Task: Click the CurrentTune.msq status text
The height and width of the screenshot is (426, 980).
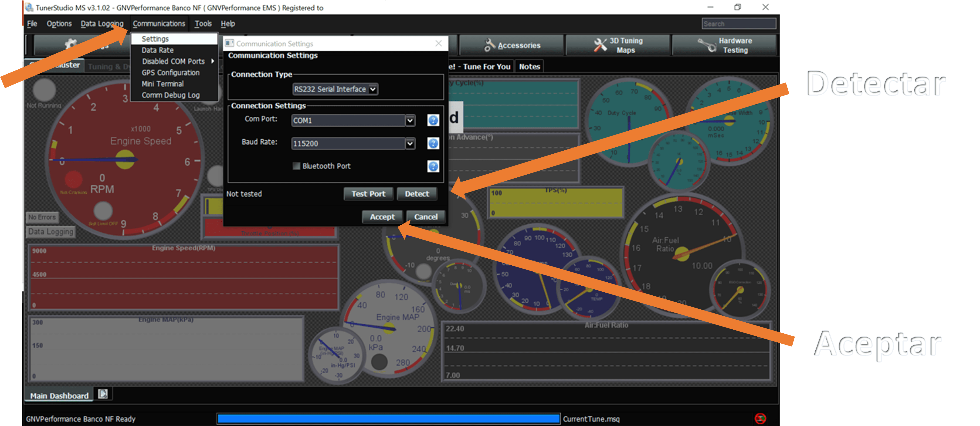Action: 591,419
